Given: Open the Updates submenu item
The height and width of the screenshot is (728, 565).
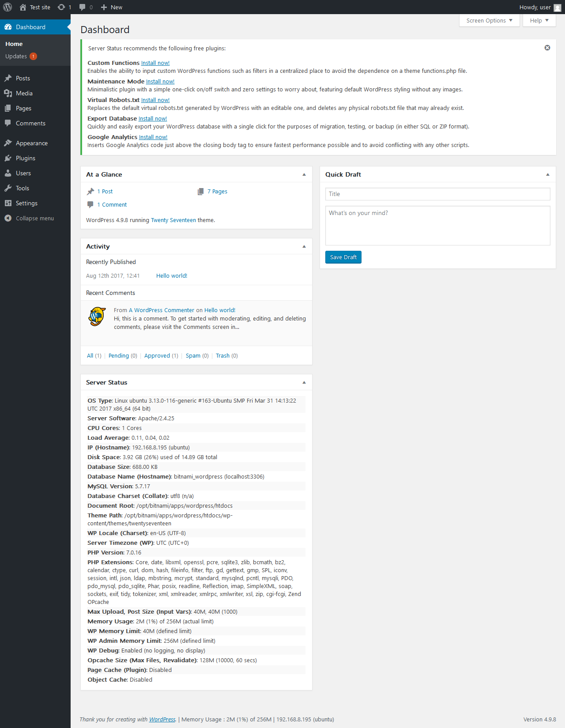Looking at the screenshot, I should tap(21, 57).
